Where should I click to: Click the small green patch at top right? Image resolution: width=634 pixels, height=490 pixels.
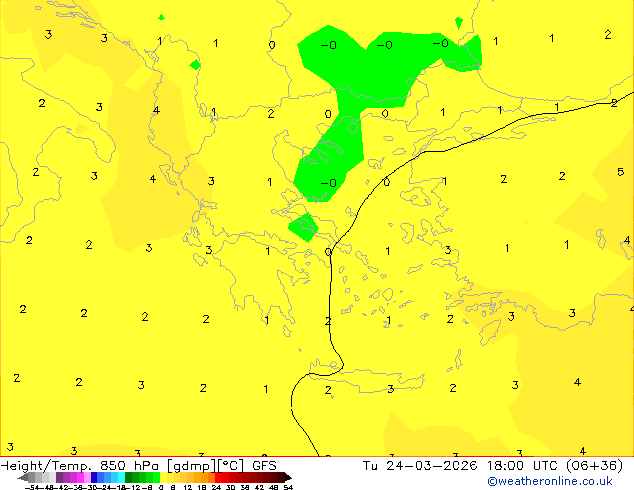point(459,22)
